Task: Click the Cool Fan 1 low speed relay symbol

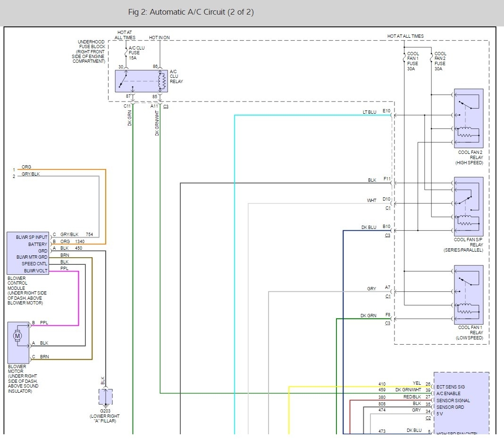Action: 468,294
